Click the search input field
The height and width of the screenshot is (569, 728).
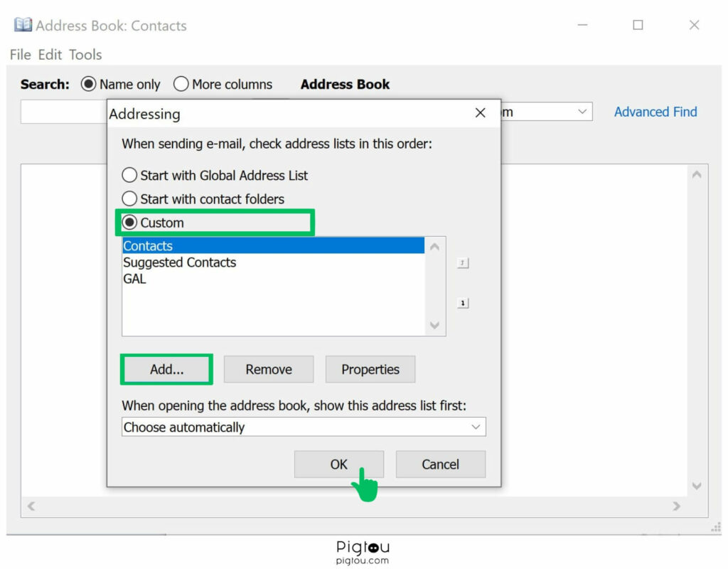(x=63, y=112)
